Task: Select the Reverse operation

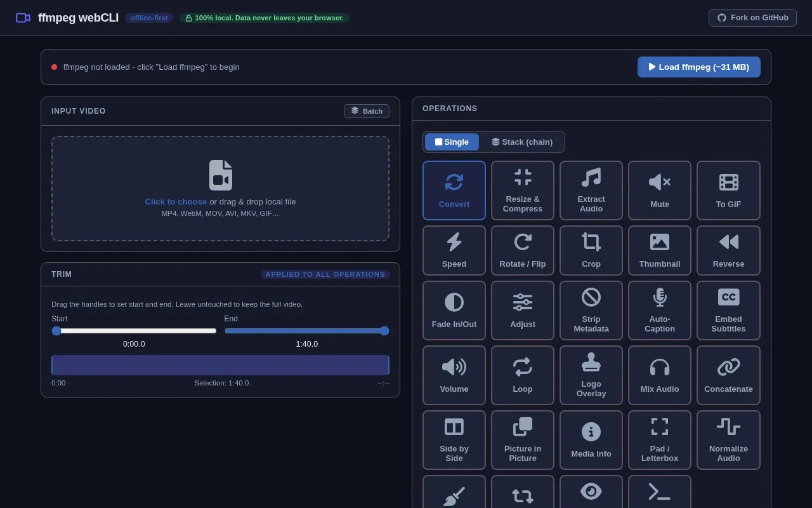Action: click(728, 250)
